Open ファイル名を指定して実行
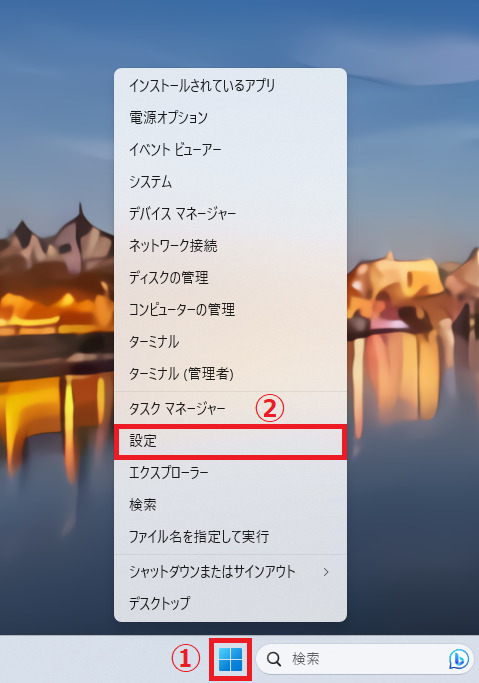 coord(230,537)
